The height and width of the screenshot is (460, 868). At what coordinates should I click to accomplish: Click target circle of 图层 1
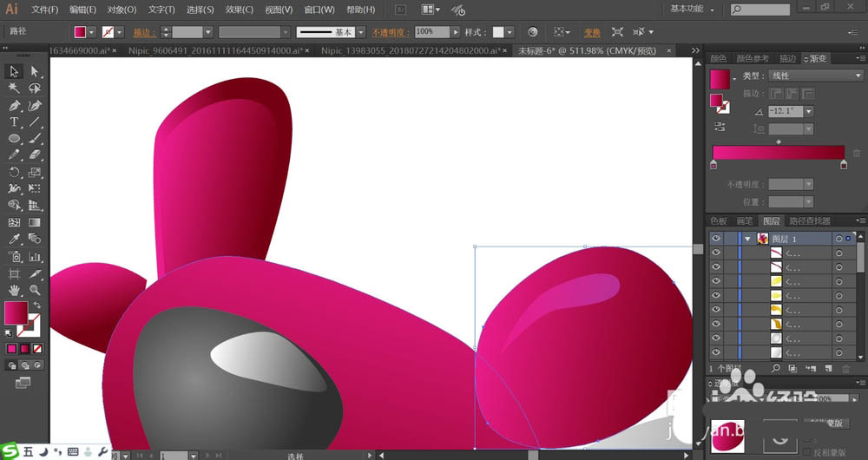(x=838, y=239)
